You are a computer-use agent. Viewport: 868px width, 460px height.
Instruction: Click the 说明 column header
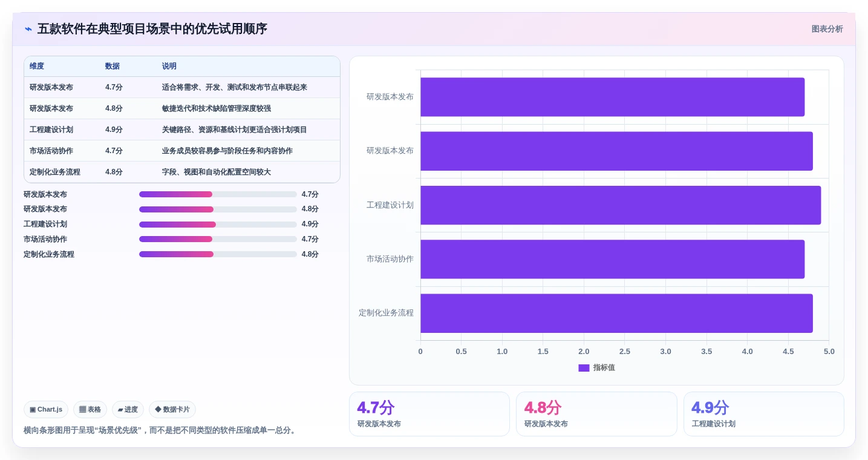(169, 67)
